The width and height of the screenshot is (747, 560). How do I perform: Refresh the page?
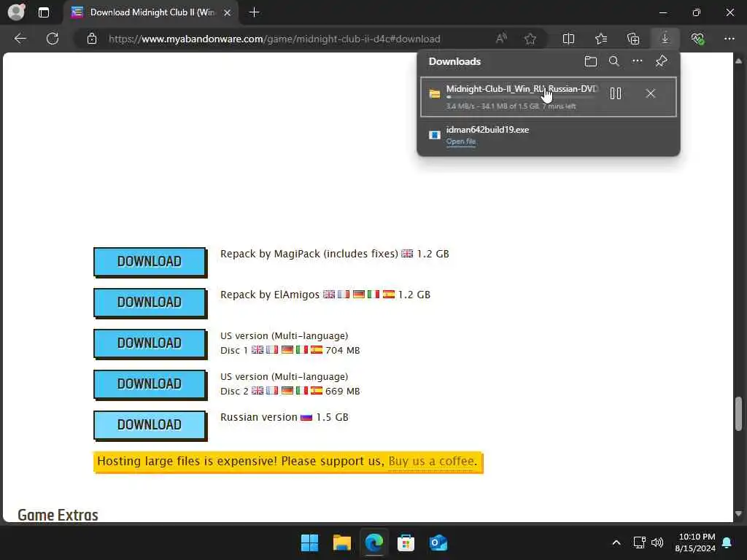tap(53, 39)
